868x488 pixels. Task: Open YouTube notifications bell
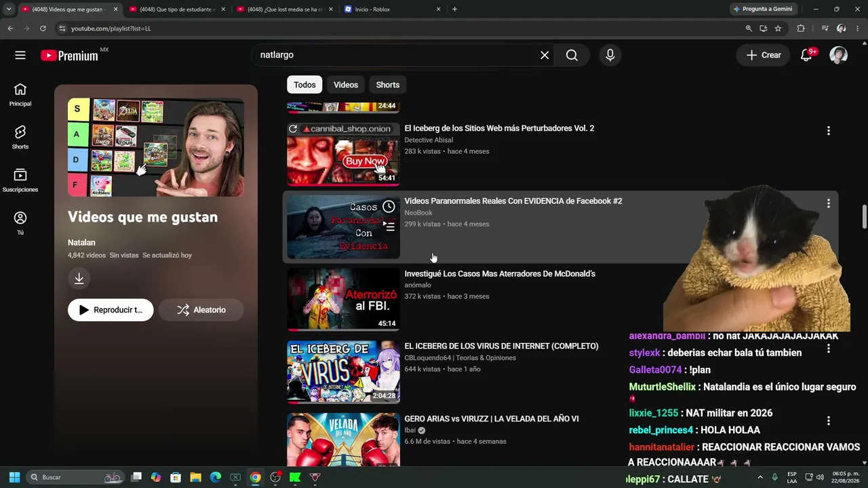tap(806, 56)
